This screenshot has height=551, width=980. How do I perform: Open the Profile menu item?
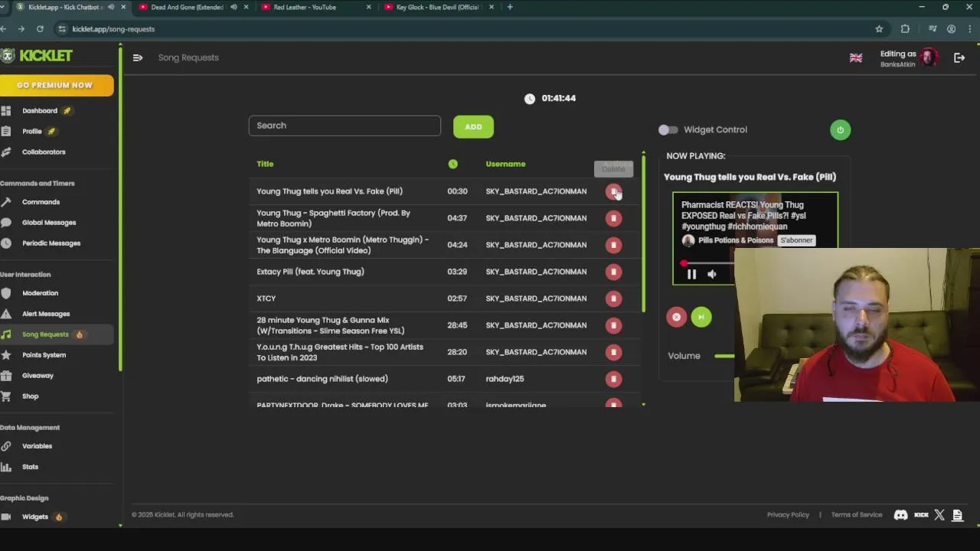click(x=32, y=132)
